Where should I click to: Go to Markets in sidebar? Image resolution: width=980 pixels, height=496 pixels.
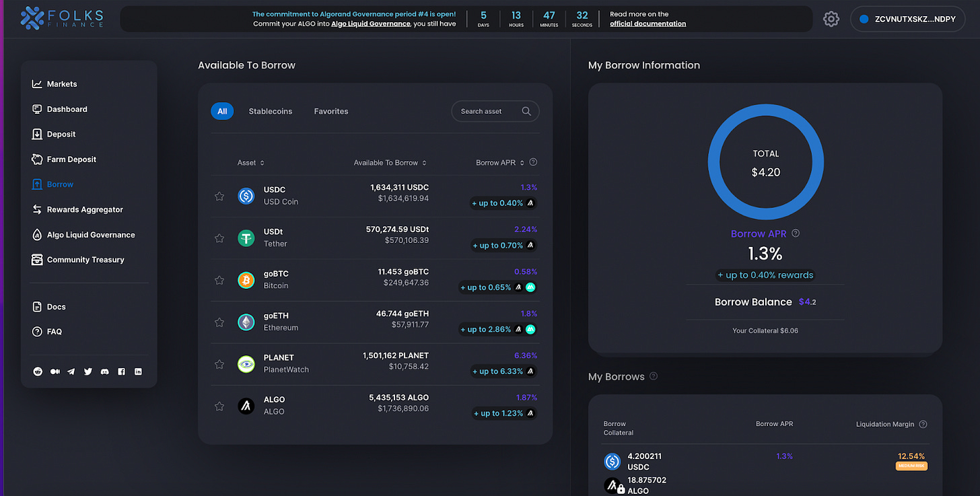55,84
